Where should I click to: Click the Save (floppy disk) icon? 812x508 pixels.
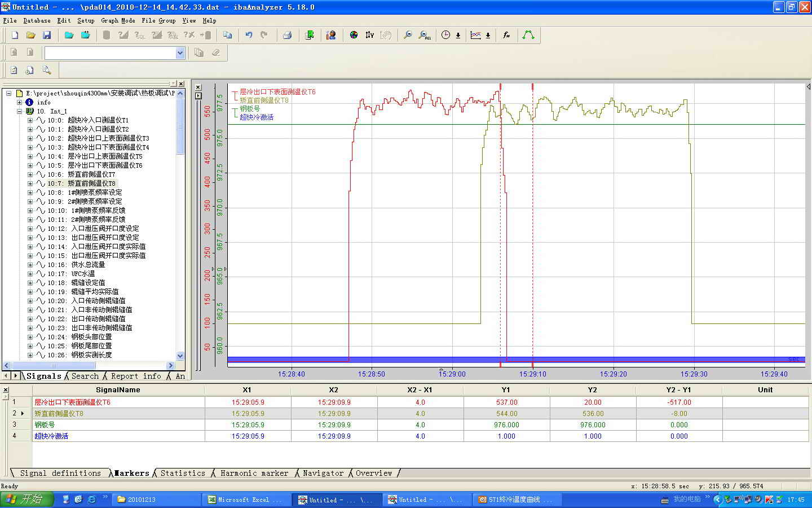point(47,35)
